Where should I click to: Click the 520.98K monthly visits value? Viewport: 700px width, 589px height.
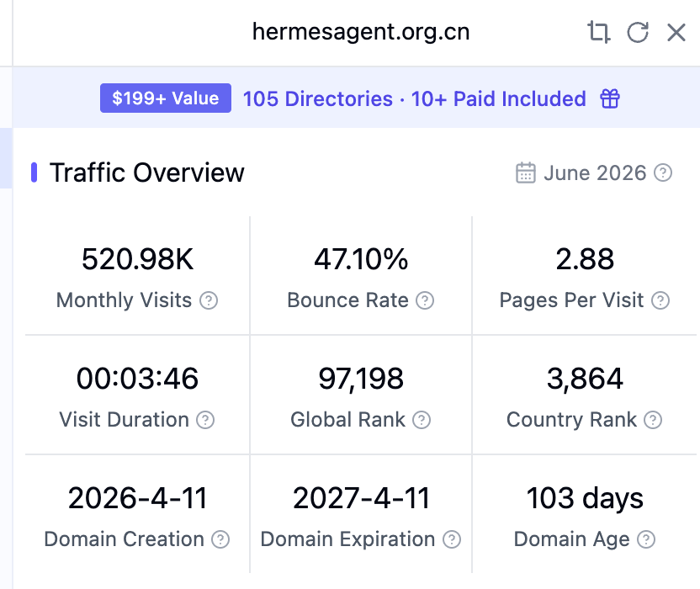(137, 259)
